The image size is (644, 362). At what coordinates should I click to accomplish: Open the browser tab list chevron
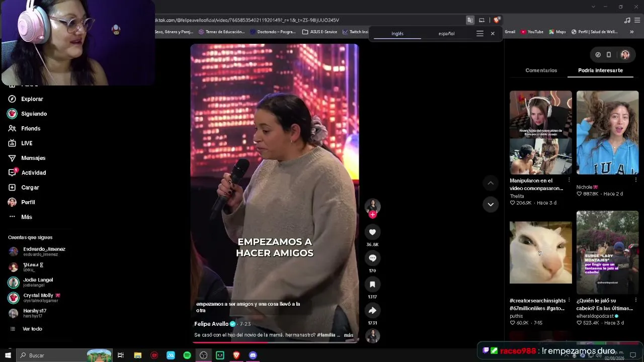coord(593,7)
